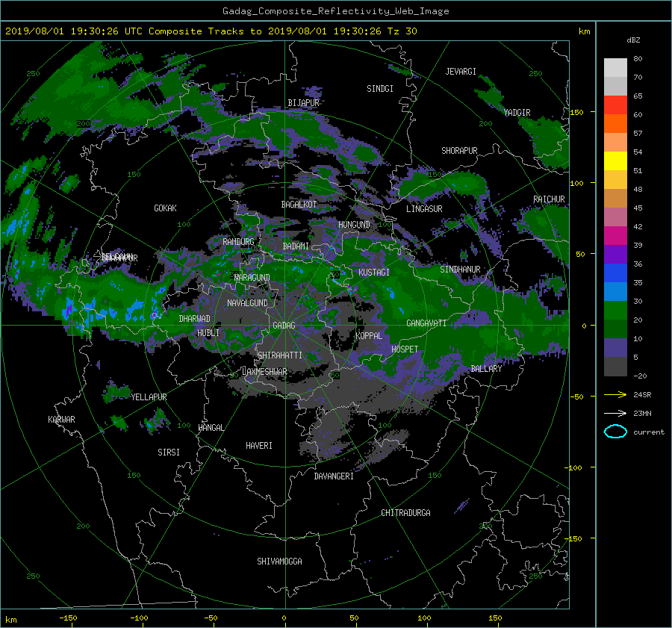Click the LAXMESHWAR city label
The width and height of the screenshot is (672, 628).
coord(264,372)
